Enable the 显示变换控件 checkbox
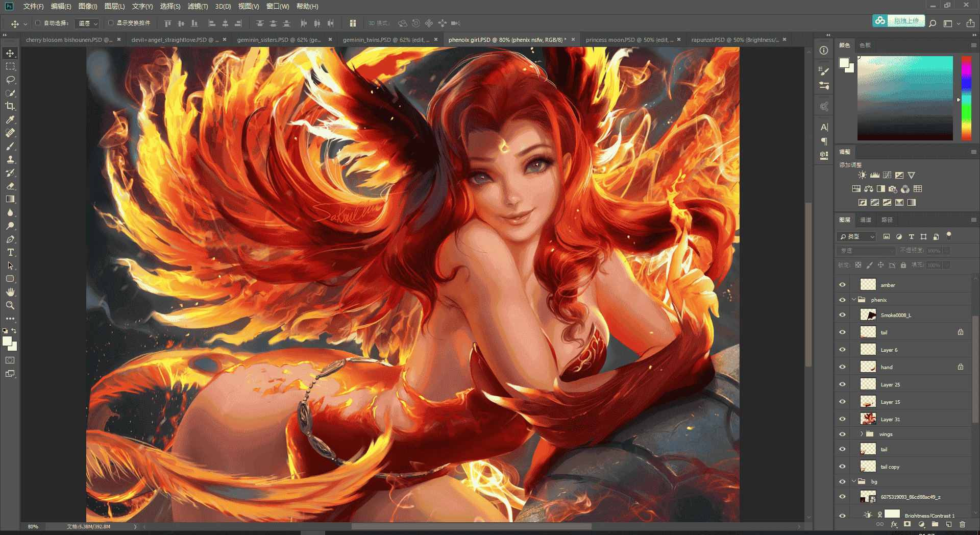980x535 pixels. (111, 23)
